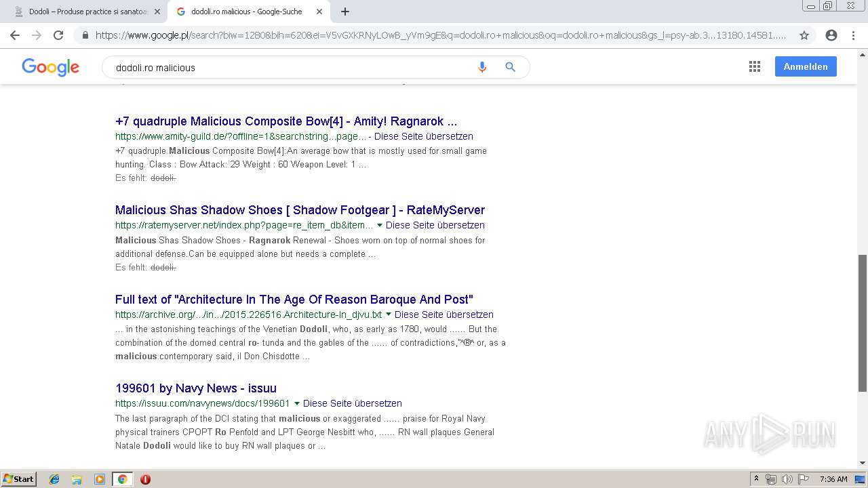
Task: Click the ratemyserver.net green URL
Action: (x=244, y=225)
